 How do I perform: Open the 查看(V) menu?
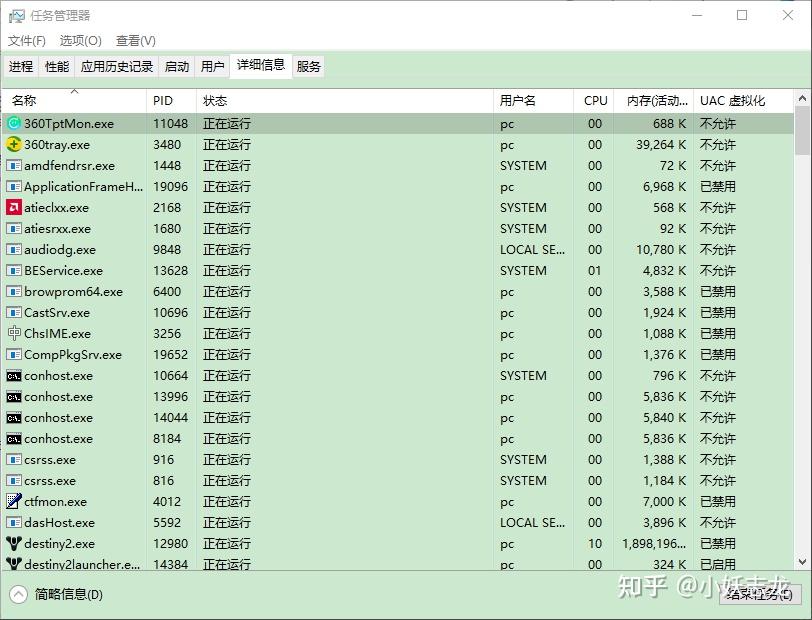pyautogui.click(x=136, y=40)
